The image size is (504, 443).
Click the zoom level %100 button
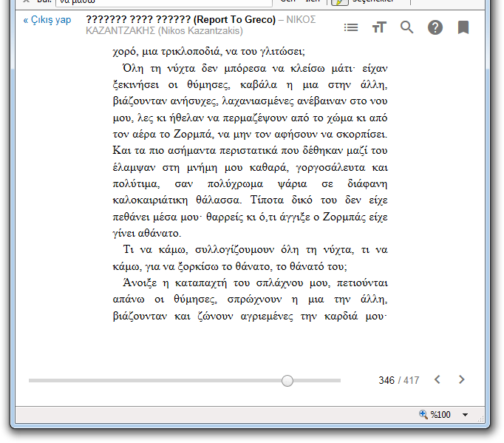pos(435,415)
